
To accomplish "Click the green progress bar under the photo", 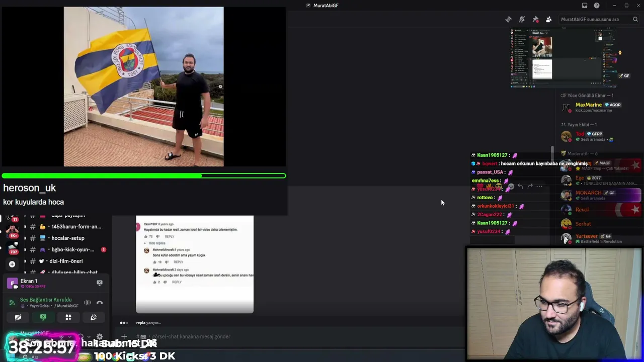I will click(x=144, y=176).
